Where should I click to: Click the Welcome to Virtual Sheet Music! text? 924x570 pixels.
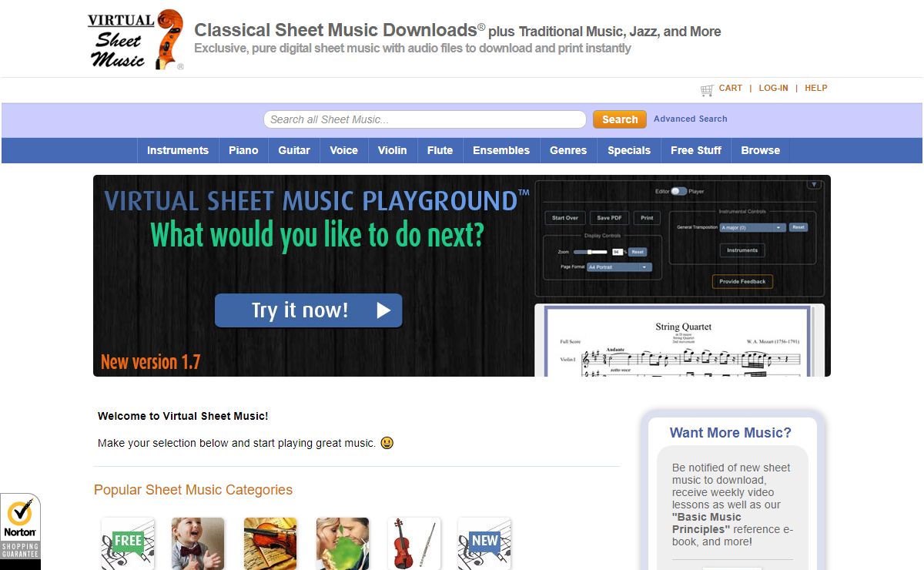[x=183, y=416]
